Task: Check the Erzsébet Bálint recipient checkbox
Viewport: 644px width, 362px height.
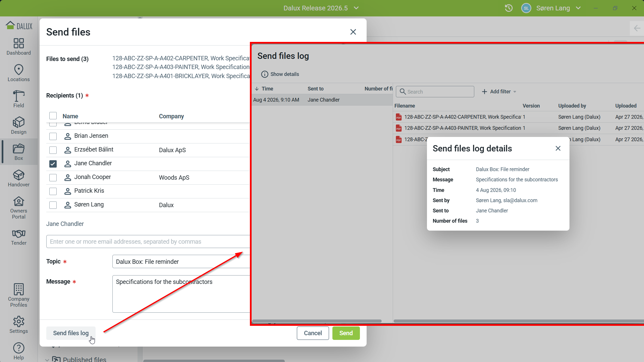Action: coord(53,150)
